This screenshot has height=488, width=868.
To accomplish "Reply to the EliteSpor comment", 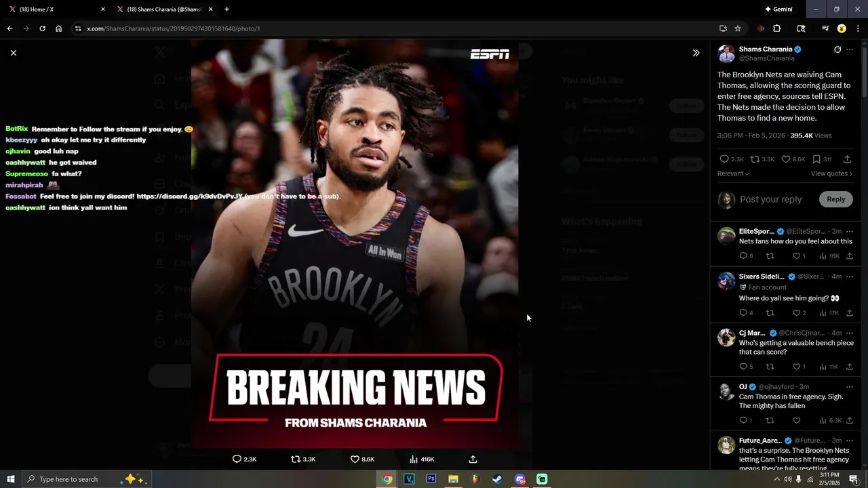I will (743, 256).
